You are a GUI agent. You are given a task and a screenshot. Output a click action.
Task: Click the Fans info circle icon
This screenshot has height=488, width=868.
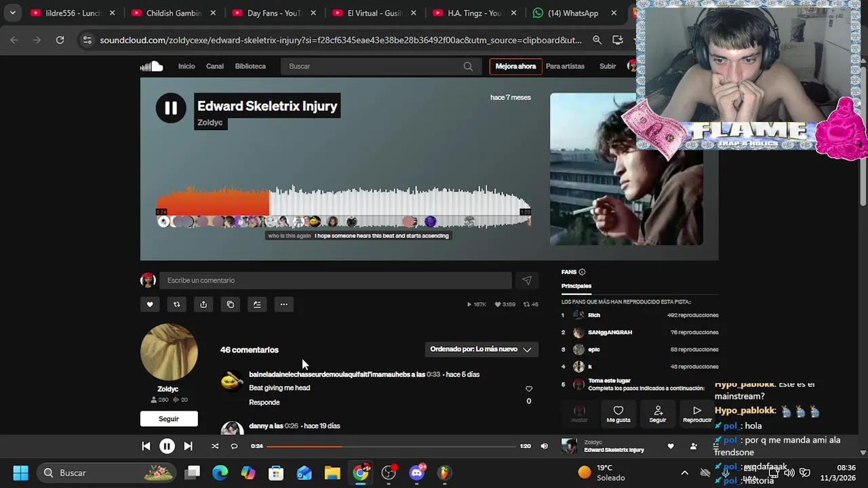click(582, 272)
